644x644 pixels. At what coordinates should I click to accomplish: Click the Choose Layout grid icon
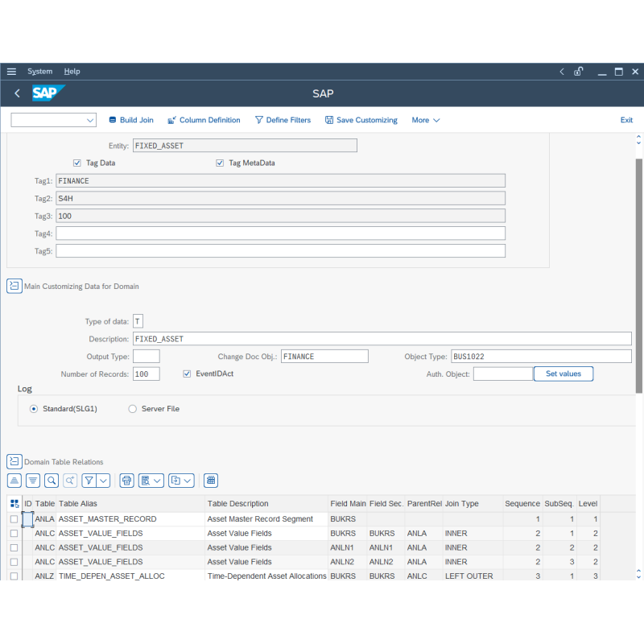tap(211, 480)
